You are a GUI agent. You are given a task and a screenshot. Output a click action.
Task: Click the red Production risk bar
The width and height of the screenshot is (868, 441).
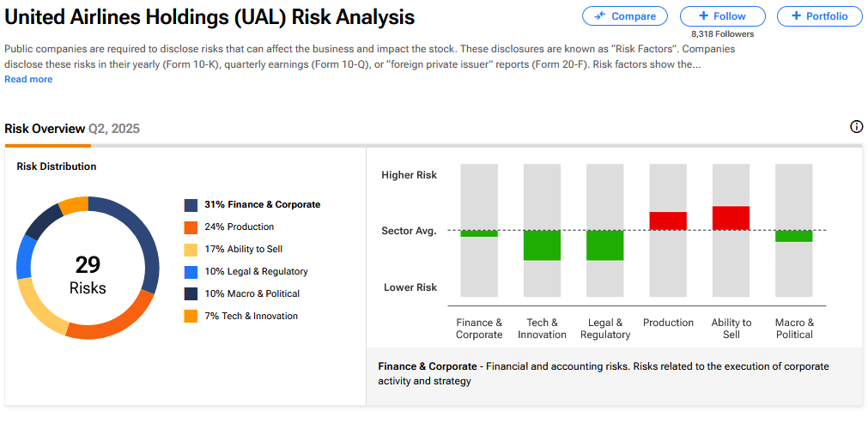(668, 220)
